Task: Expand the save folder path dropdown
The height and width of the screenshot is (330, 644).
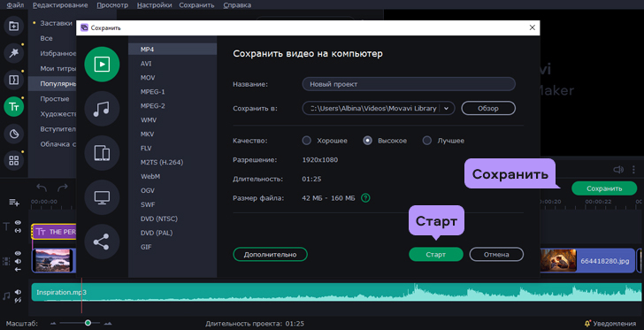Action: [x=447, y=109]
